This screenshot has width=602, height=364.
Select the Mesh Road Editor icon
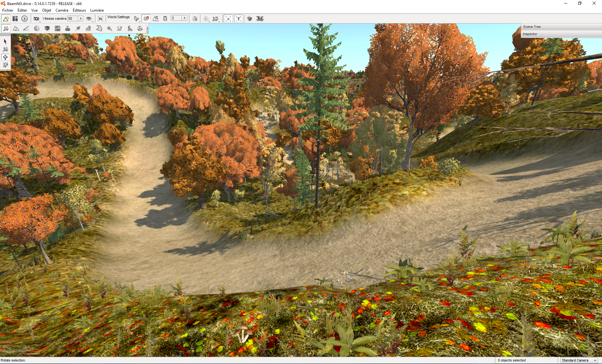click(x=88, y=29)
